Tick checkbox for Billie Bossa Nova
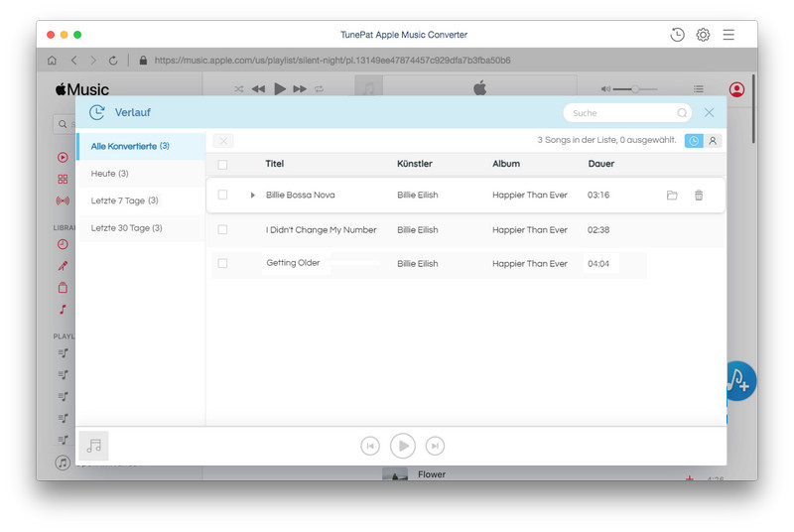 pyautogui.click(x=222, y=195)
